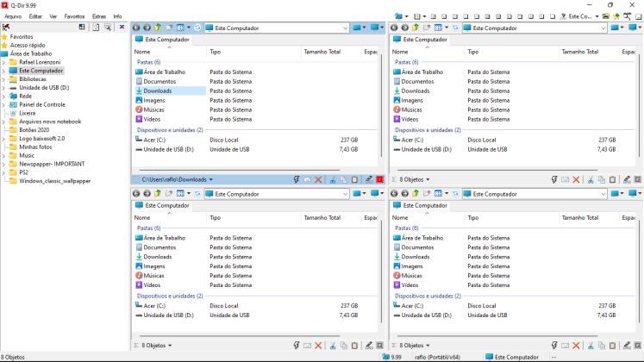Copy in the top-left pane status bar

[344, 179]
